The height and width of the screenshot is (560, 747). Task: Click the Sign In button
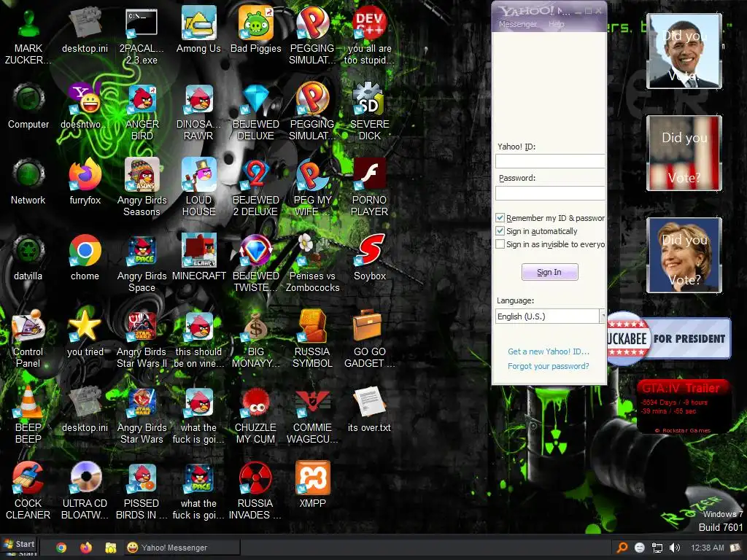550,272
